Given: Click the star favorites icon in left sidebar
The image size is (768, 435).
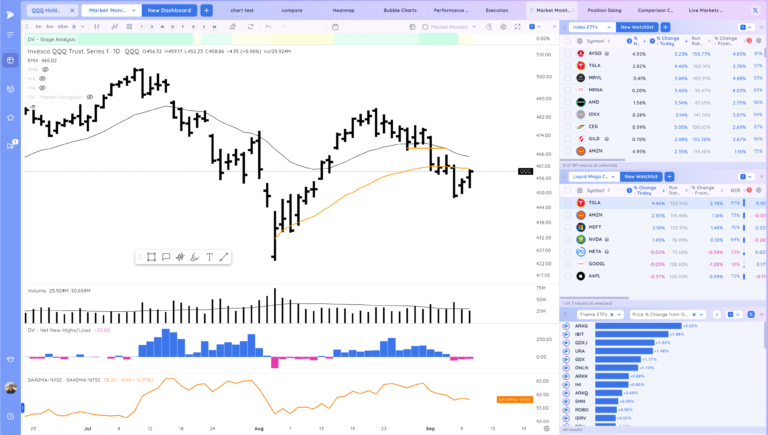Looking at the screenshot, I should [x=11, y=117].
